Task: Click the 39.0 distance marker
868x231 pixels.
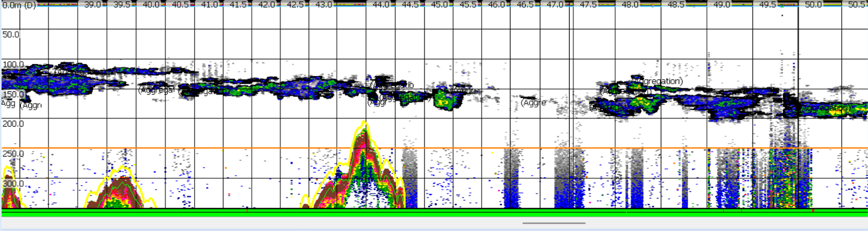Action: pyautogui.click(x=93, y=4)
